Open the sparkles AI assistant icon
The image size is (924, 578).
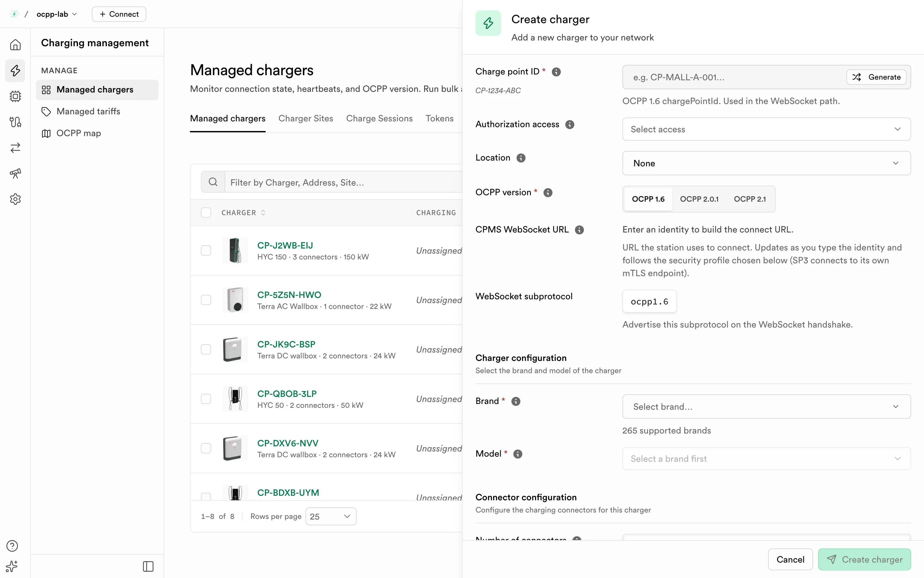coord(12,566)
